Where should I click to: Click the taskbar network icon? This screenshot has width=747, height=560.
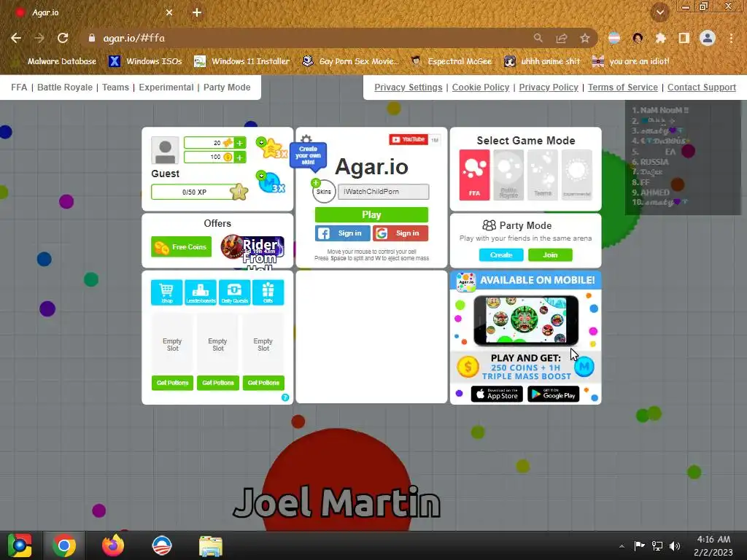(x=657, y=546)
